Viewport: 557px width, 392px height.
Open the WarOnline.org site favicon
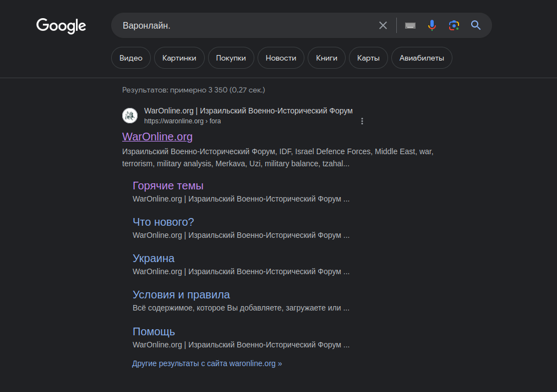pyautogui.click(x=130, y=116)
